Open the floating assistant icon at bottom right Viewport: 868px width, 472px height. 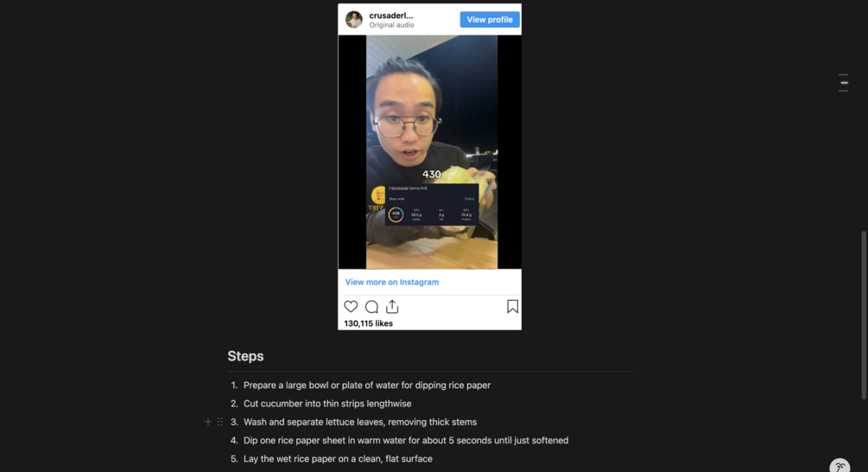[x=839, y=466]
